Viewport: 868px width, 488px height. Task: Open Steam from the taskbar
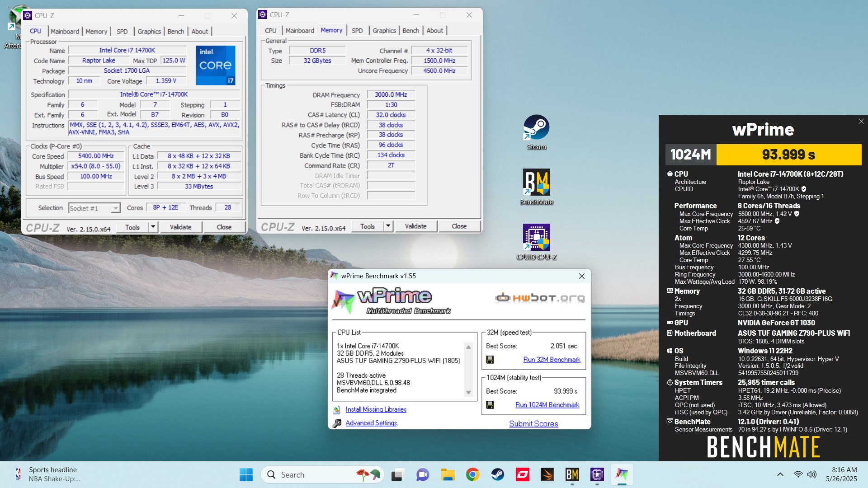point(498,474)
